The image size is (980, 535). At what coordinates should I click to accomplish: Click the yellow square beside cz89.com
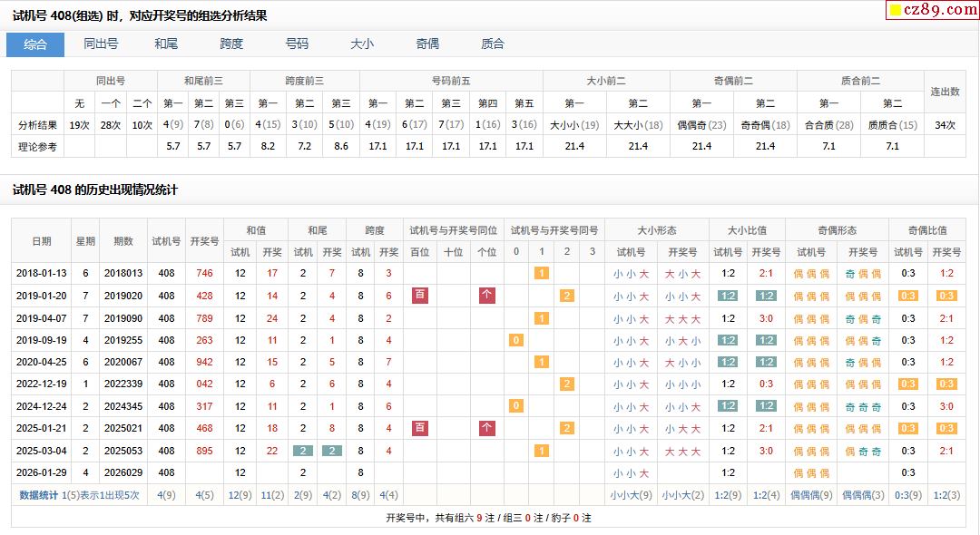coord(895,10)
